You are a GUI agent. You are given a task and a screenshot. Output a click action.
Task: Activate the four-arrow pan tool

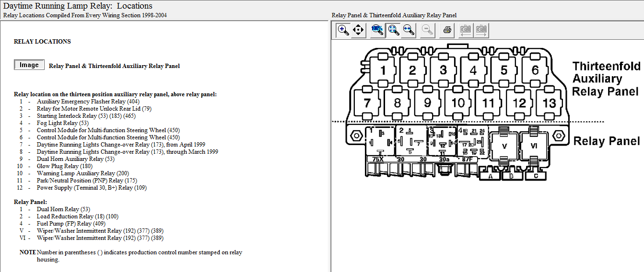(x=358, y=30)
